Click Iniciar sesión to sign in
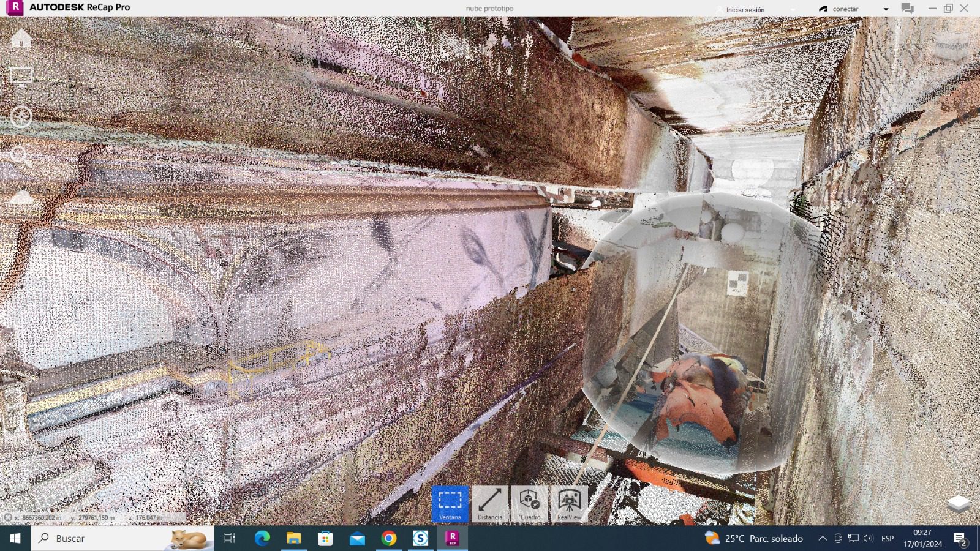The image size is (980, 551). [745, 10]
